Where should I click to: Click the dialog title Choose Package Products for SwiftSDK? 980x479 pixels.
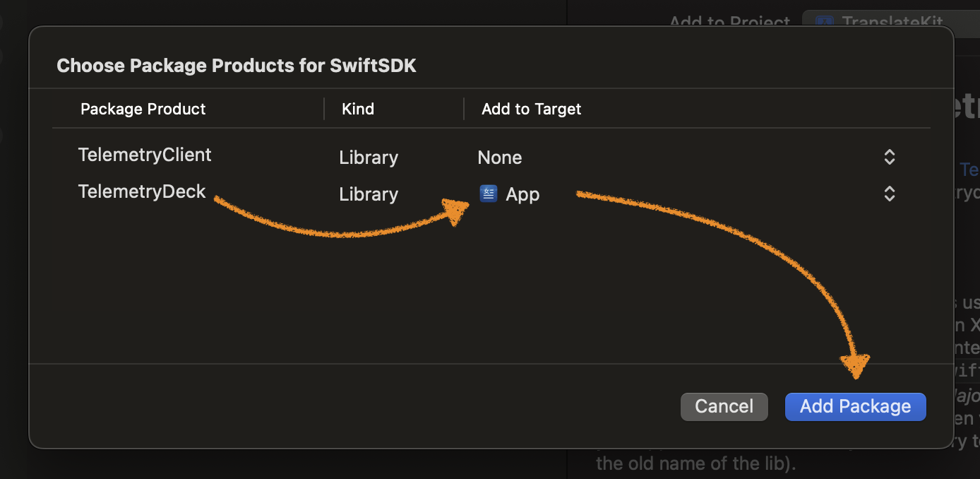[x=237, y=65]
